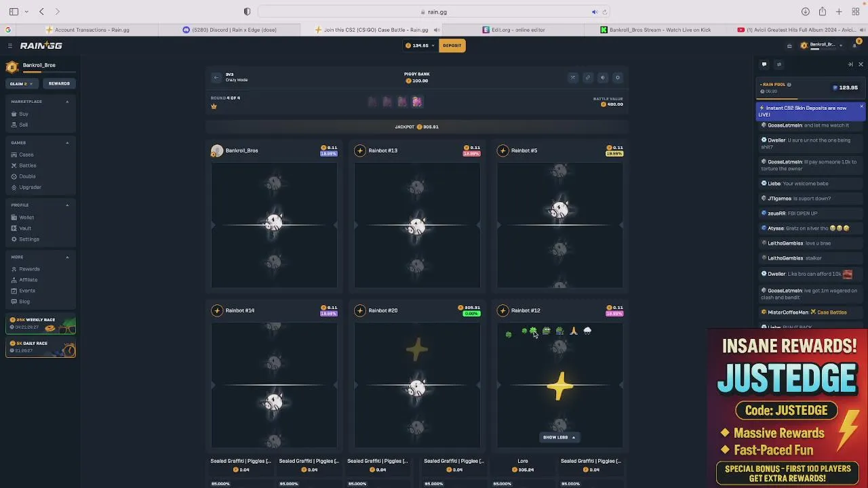Open Double in the games menu
868x488 pixels.
pos(23,176)
